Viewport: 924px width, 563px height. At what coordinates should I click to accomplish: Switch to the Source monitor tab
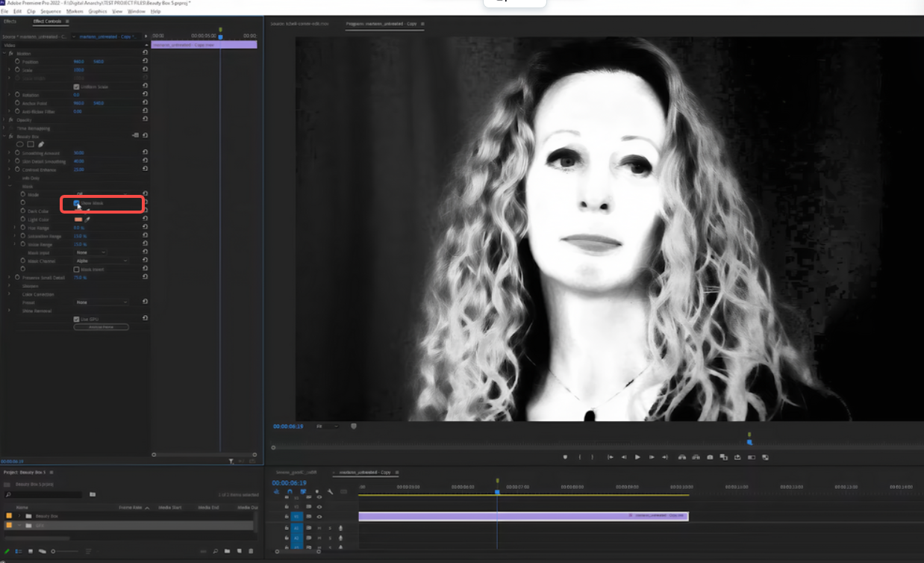click(301, 24)
